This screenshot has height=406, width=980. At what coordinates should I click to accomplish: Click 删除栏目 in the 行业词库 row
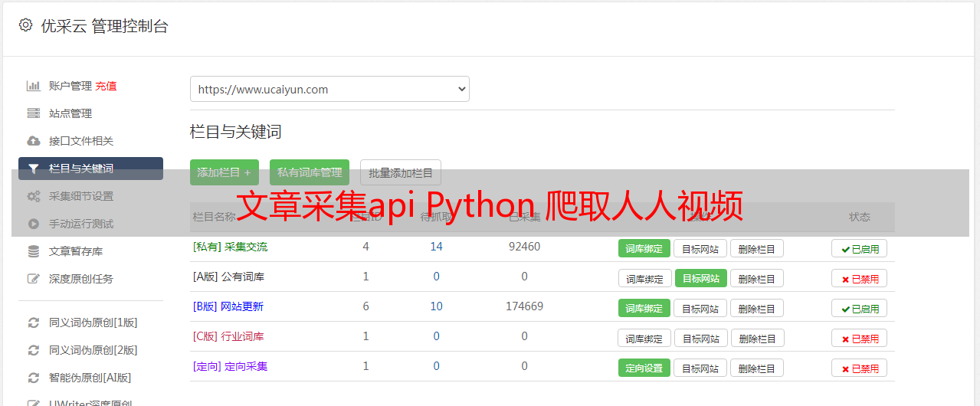click(x=758, y=338)
